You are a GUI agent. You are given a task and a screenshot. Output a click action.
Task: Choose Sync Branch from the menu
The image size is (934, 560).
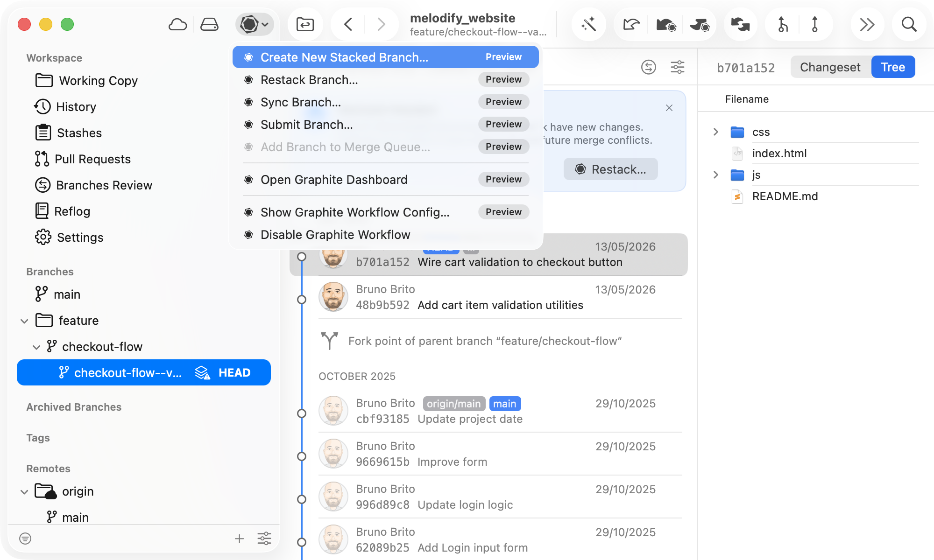[x=386, y=102]
